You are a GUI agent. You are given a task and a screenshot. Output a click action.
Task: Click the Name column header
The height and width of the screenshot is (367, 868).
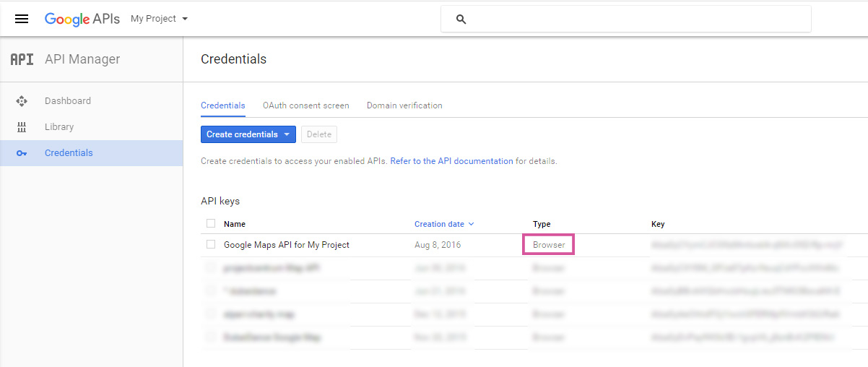pyautogui.click(x=235, y=224)
